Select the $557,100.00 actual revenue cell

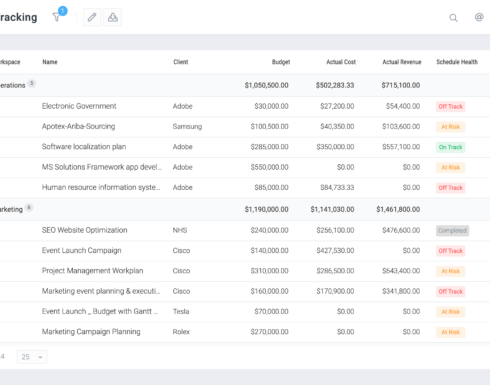[401, 147]
